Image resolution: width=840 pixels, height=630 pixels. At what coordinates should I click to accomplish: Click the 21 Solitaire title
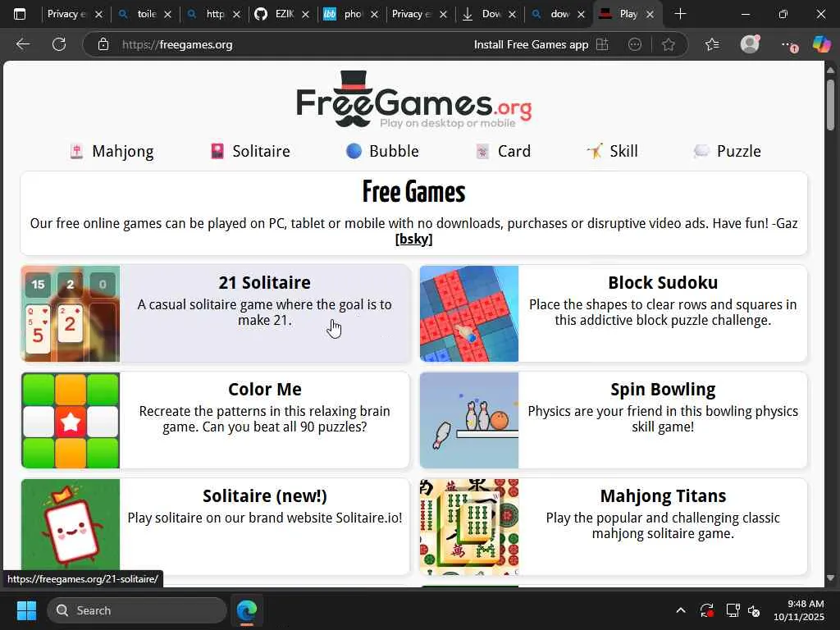265,282
